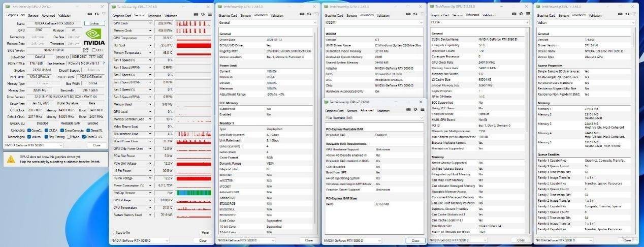The width and height of the screenshot is (644, 247).
Task: Select Graphics Card tab in the Sensors window
Action: point(122,15)
